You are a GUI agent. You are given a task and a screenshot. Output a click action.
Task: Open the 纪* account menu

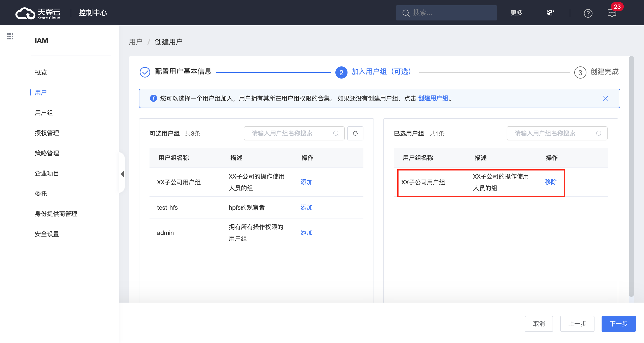[x=550, y=13]
